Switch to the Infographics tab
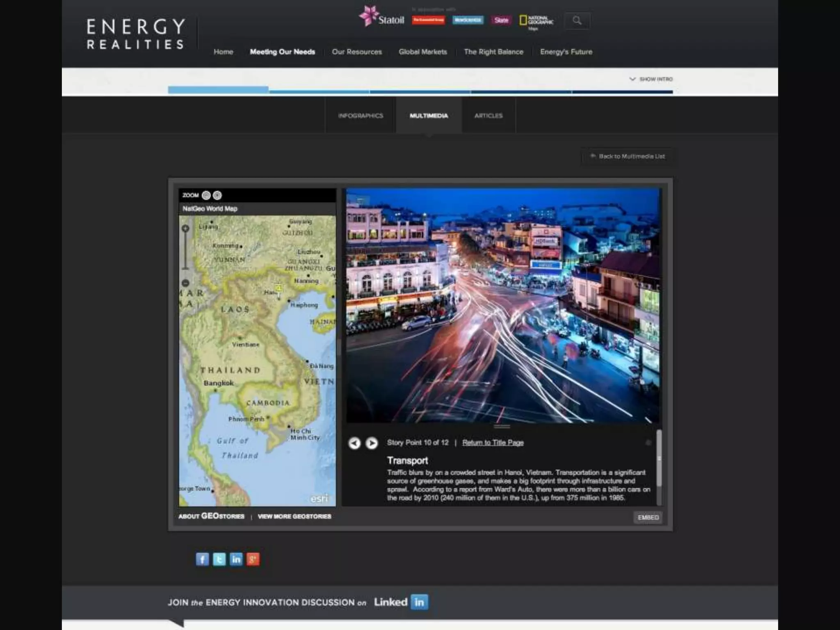This screenshot has width=840, height=630. (x=361, y=116)
